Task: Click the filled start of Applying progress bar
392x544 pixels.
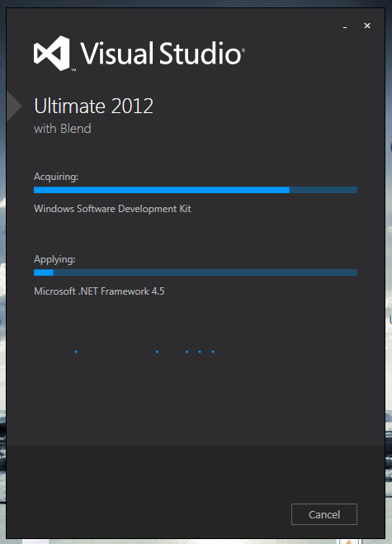Action: (44, 272)
